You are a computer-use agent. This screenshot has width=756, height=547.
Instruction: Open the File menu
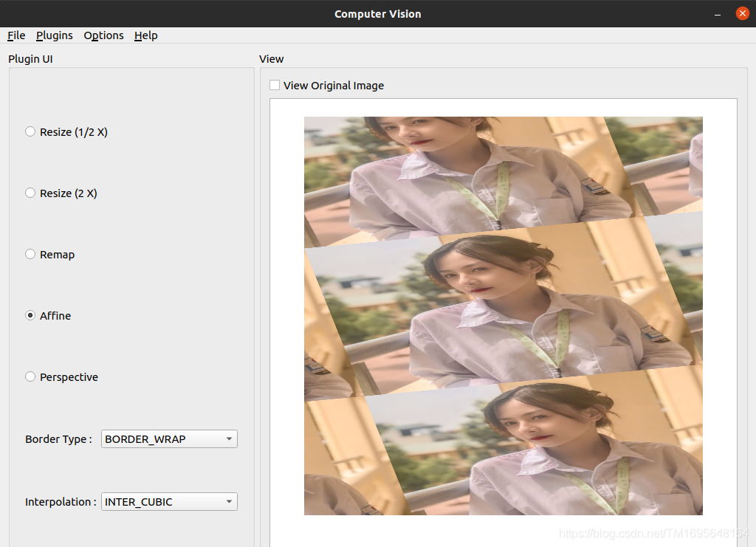point(16,35)
